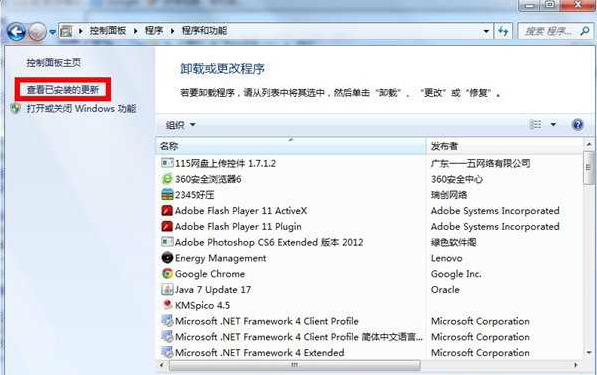Expand the view options dropdown arrow

point(553,124)
